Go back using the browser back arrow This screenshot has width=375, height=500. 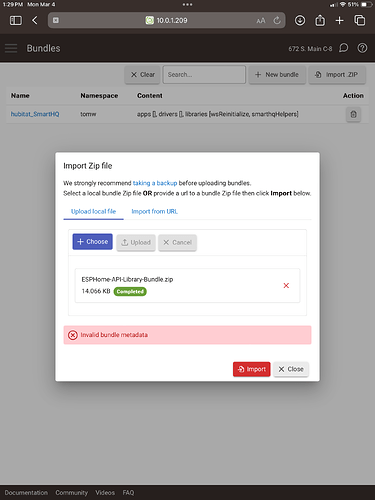pos(35,21)
